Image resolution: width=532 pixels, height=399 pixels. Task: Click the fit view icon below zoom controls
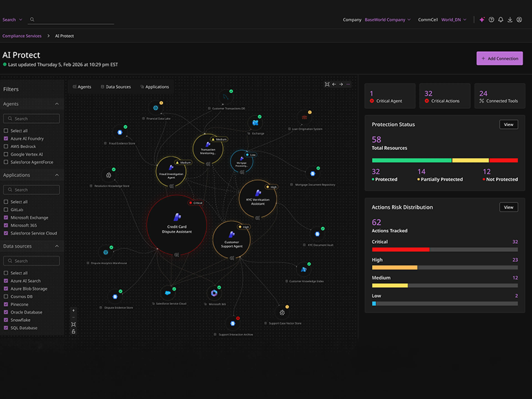[x=73, y=324]
